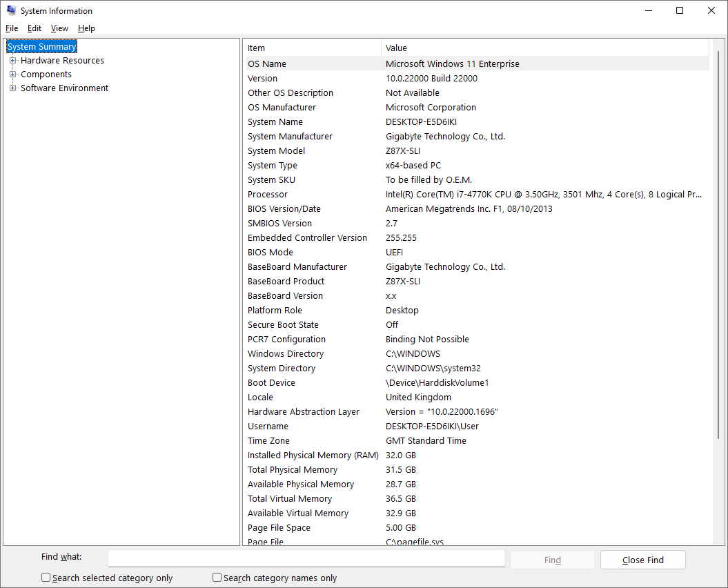Viewport: 728px width, 588px height.
Task: Click inside the Find what field
Action: (306, 558)
